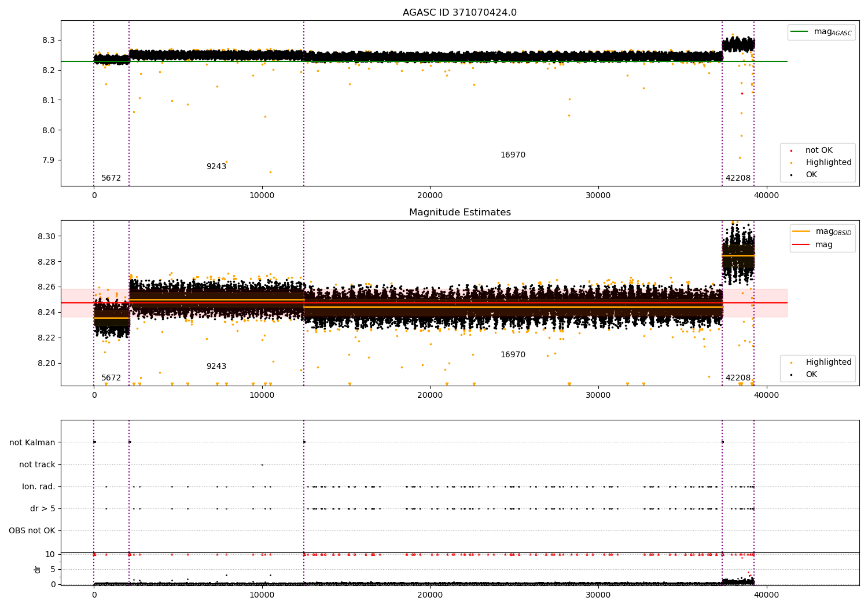Click obsid label 9243 in the AGASC plot
This screenshot has height=608, width=868.
tap(216, 167)
